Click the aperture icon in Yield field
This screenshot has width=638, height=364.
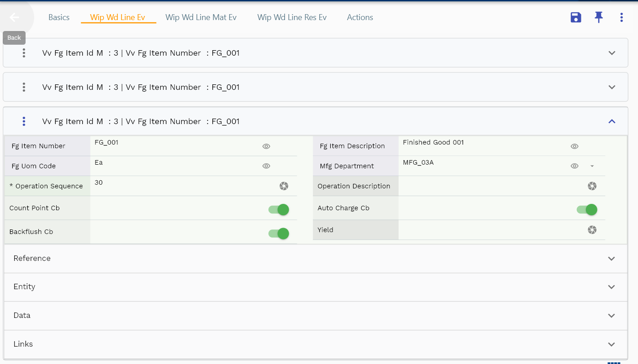click(x=592, y=230)
